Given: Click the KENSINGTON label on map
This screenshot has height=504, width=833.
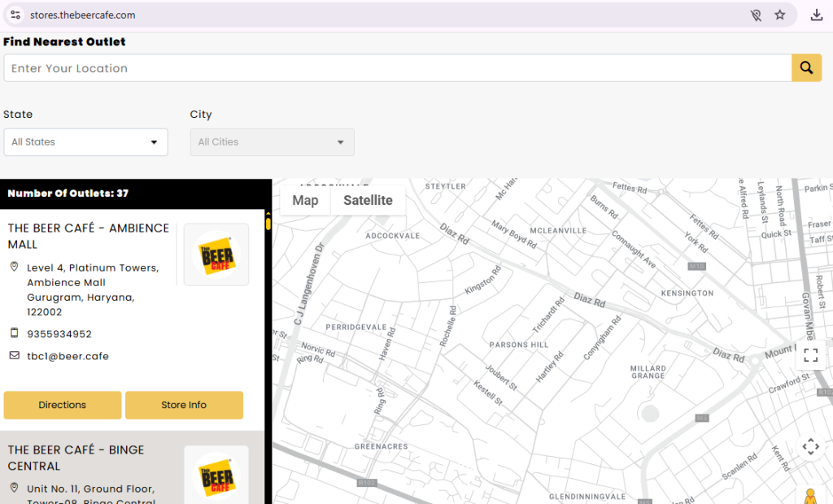Looking at the screenshot, I should (687, 293).
